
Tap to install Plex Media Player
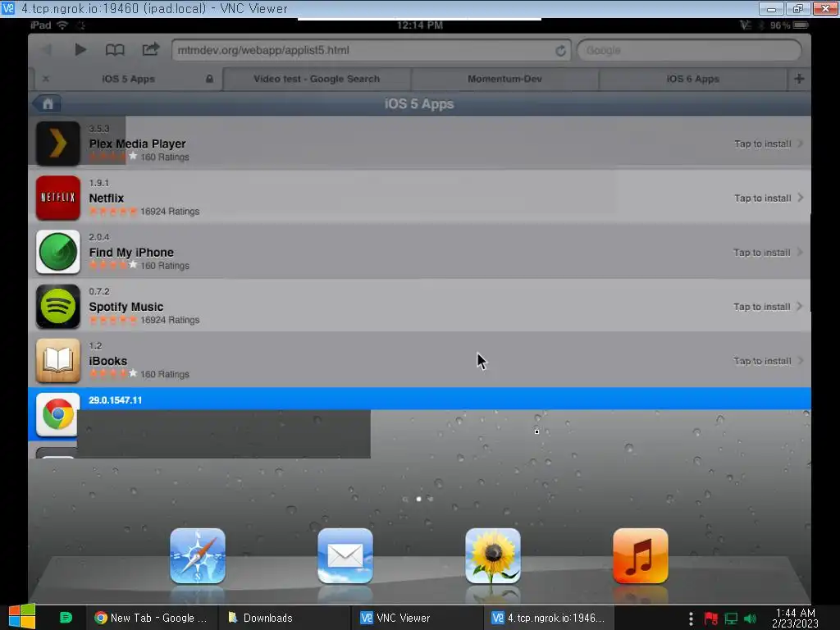tap(762, 144)
